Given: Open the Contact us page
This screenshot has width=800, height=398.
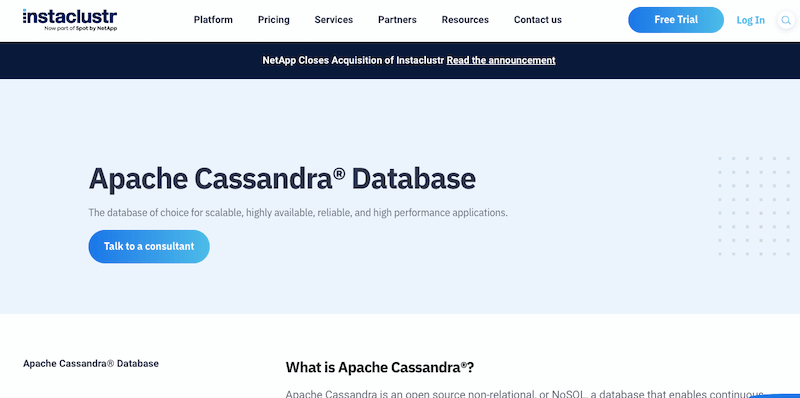Looking at the screenshot, I should pyautogui.click(x=538, y=20).
